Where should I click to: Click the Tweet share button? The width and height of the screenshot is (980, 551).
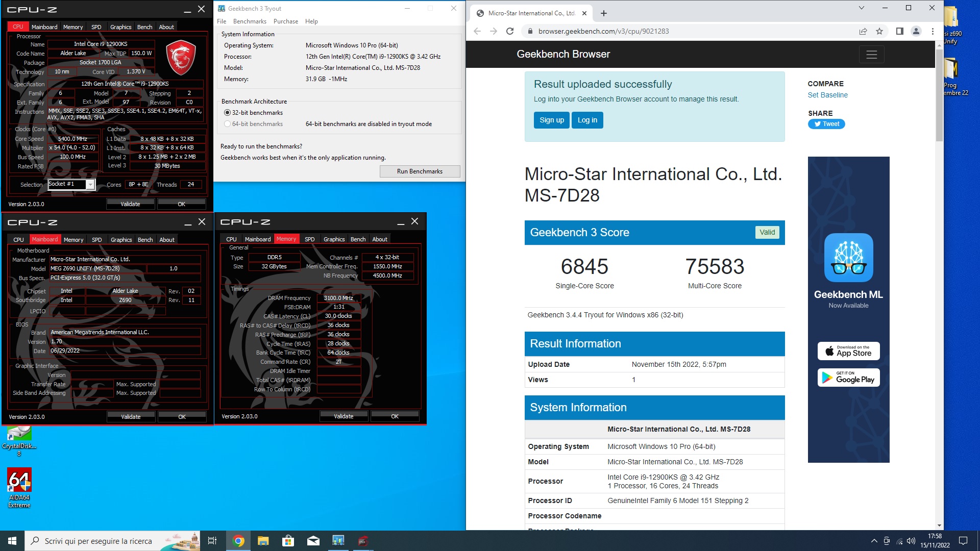coord(826,124)
